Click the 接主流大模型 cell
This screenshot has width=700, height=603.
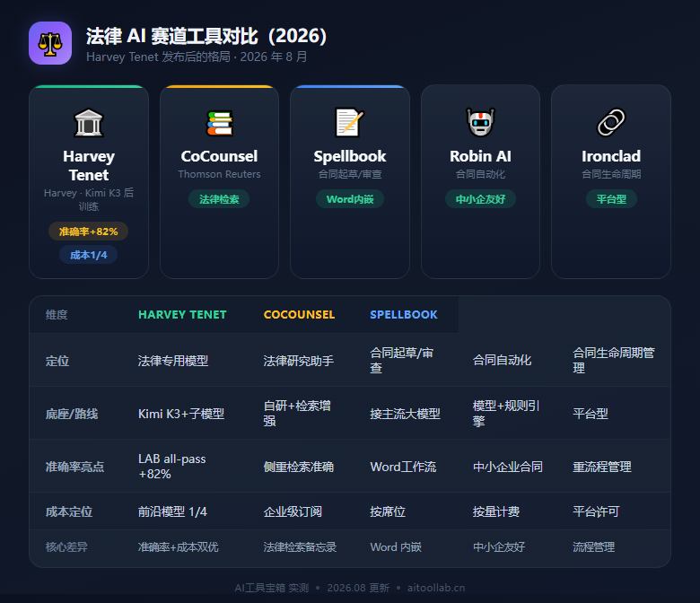point(405,414)
